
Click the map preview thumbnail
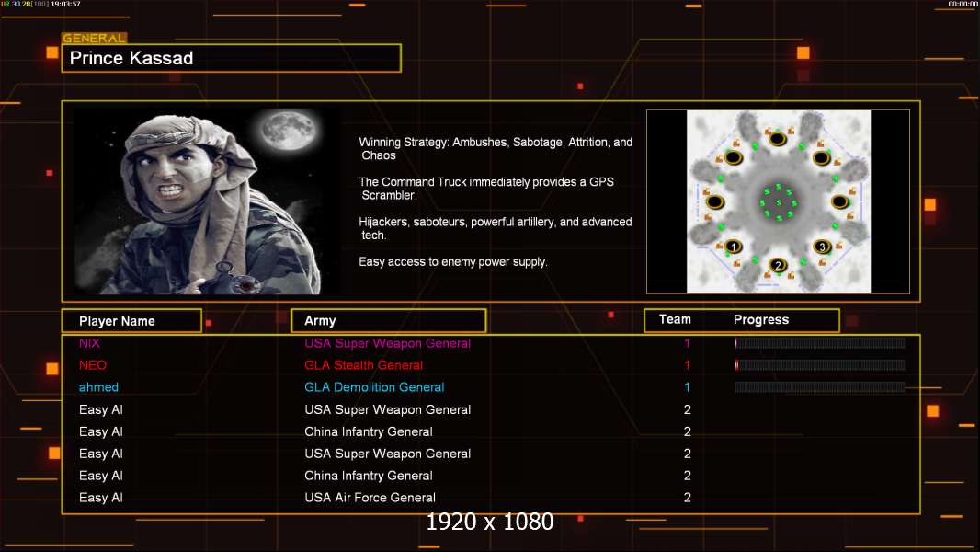click(778, 201)
